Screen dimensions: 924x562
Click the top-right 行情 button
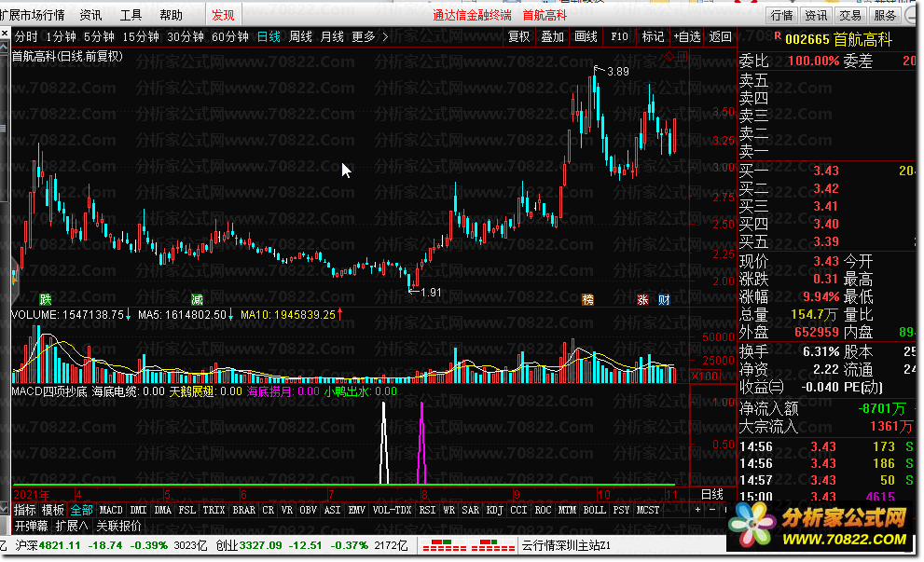pyautogui.click(x=782, y=15)
